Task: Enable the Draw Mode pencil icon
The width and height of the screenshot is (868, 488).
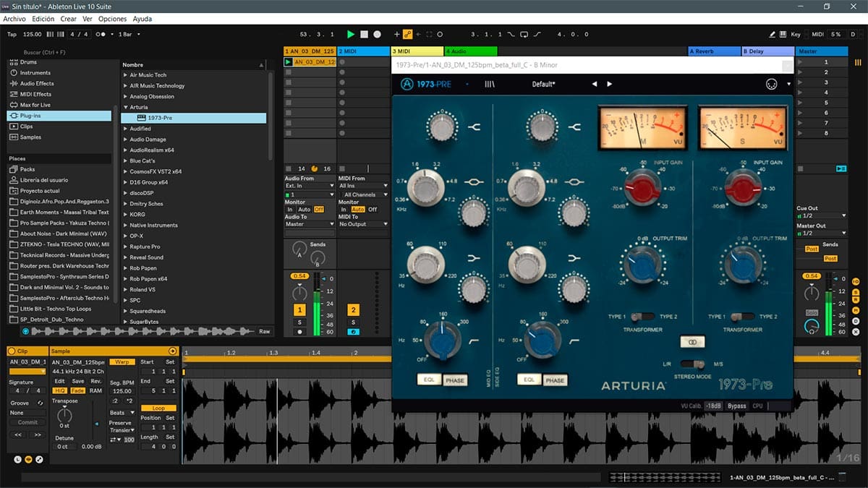Action: [773, 34]
